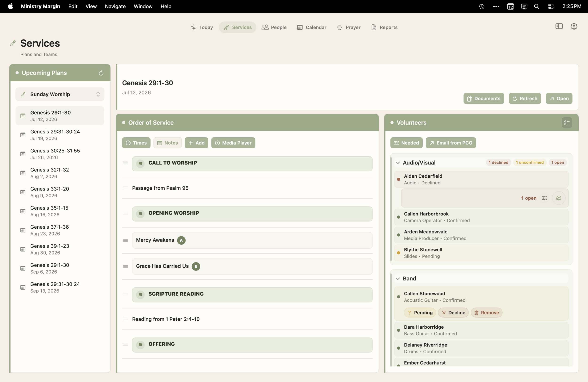Viewport: 588px width, 382px height.
Task: Open the Sunday Worship service type dropdown
Action: pyautogui.click(x=60, y=94)
